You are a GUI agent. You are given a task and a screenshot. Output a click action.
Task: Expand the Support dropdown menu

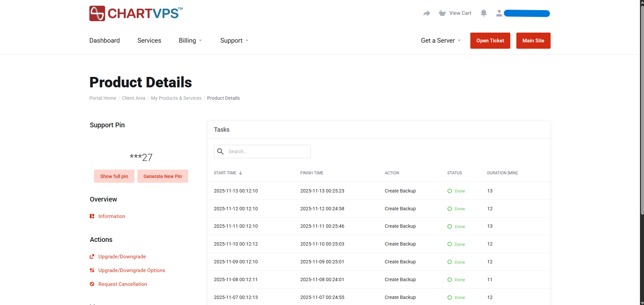(x=234, y=41)
